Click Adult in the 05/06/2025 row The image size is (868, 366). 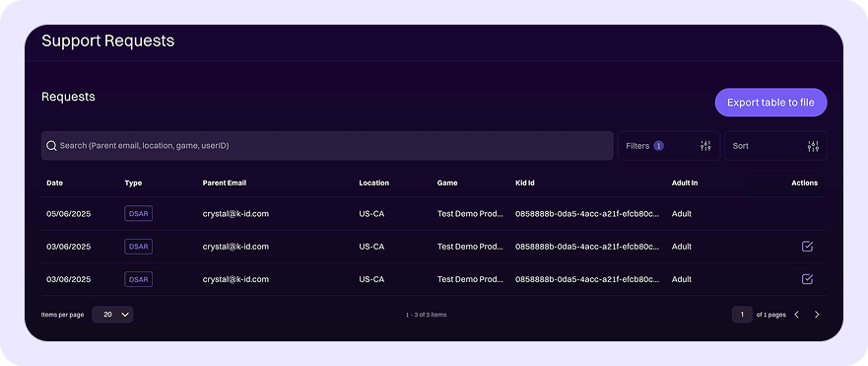tap(682, 213)
